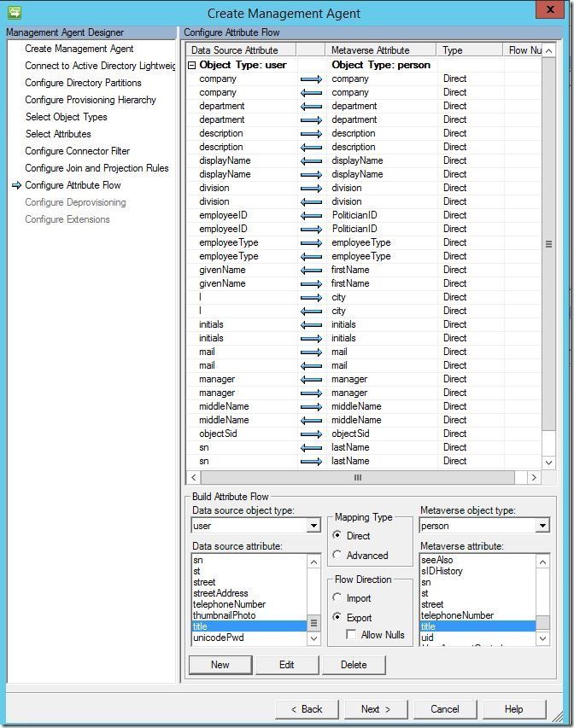Screen dimensions: 574x728
Task: Open the Metaverse object type dropdown
Action: click(x=542, y=526)
